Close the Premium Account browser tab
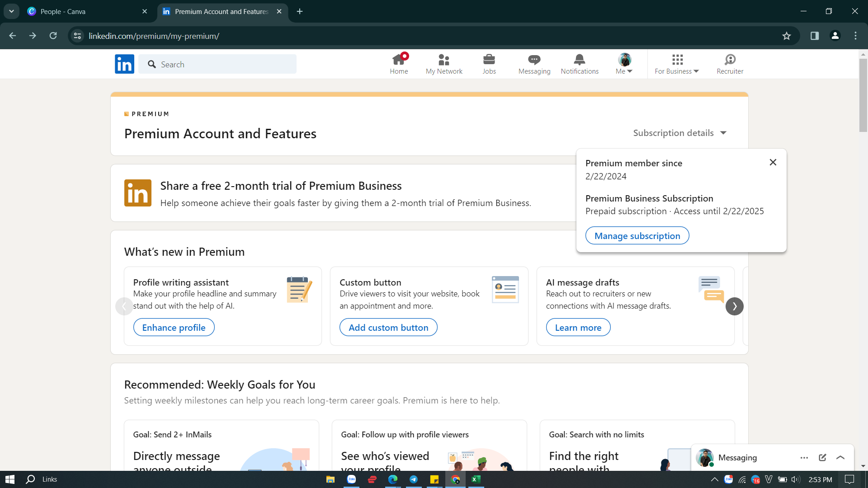The image size is (868, 488). 279,12
